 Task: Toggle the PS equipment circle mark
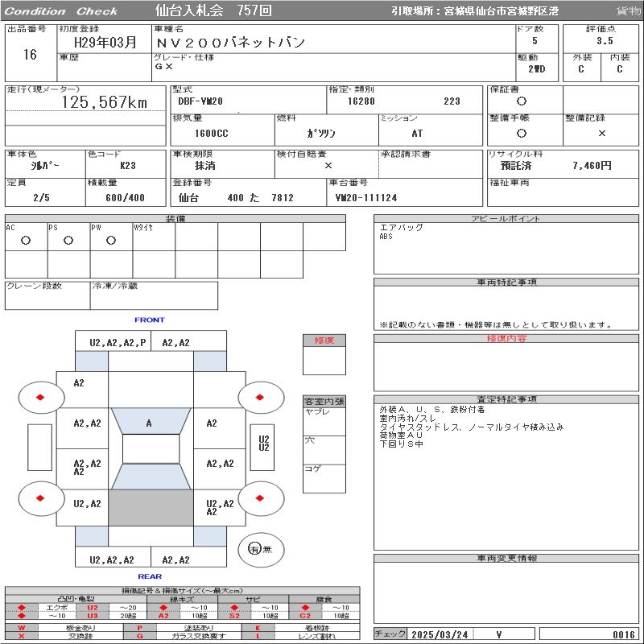coord(68,241)
